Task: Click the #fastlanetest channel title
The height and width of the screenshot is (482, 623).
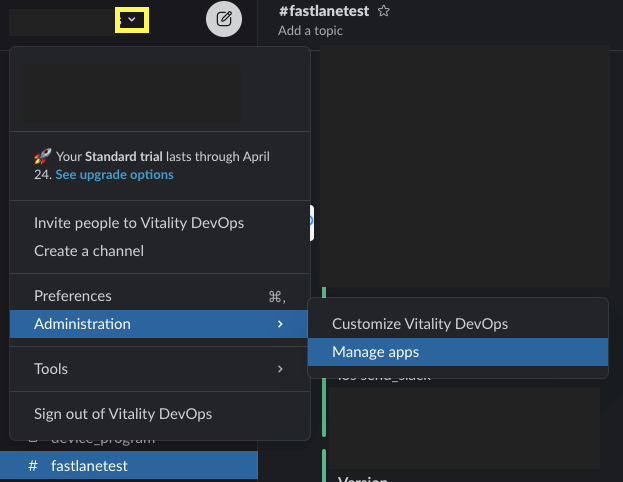Action: point(324,11)
